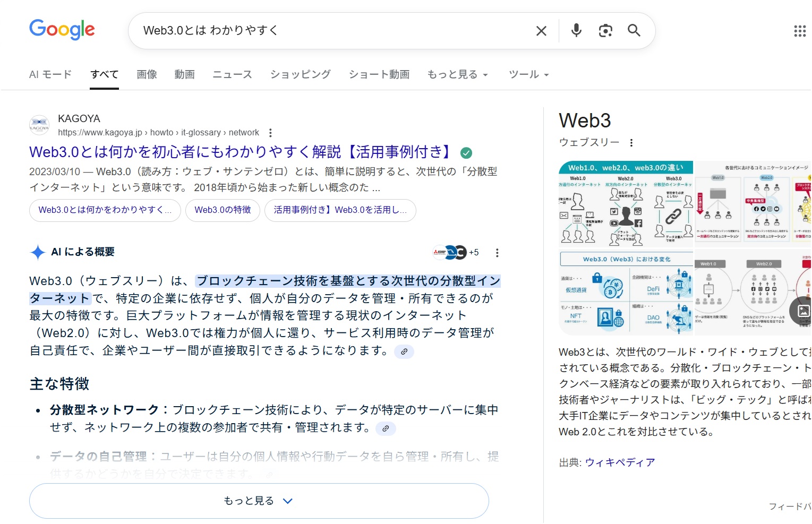Click the KAGOYA URL breadcrumb
812x524 pixels.
point(158,133)
